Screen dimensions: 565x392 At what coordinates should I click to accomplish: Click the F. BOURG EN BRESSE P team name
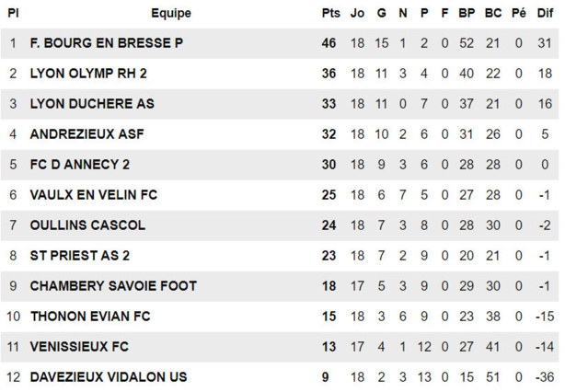106,44
